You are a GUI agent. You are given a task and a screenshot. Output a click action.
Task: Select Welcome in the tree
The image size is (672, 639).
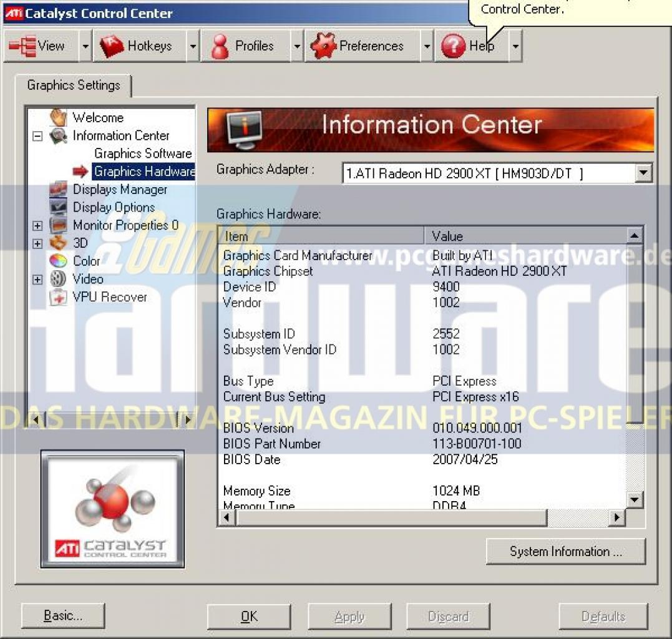[98, 117]
